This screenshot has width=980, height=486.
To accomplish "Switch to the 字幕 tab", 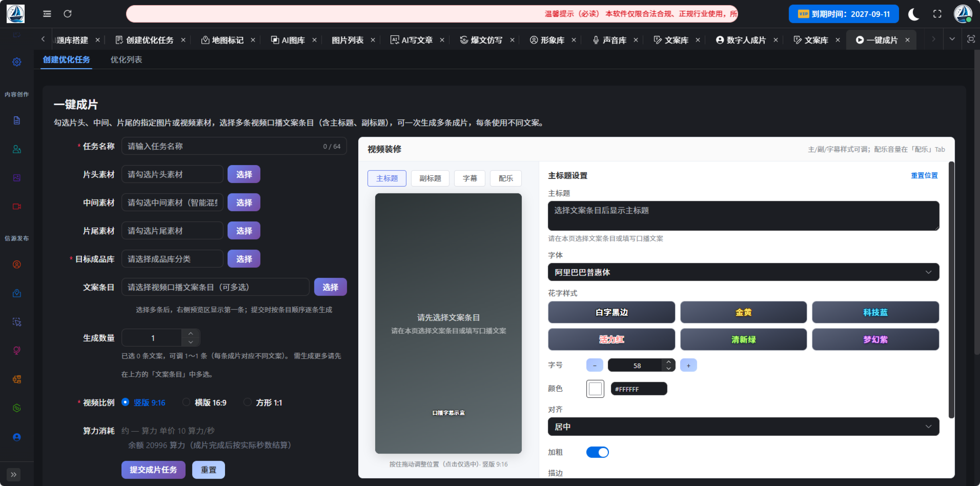I will [x=470, y=178].
